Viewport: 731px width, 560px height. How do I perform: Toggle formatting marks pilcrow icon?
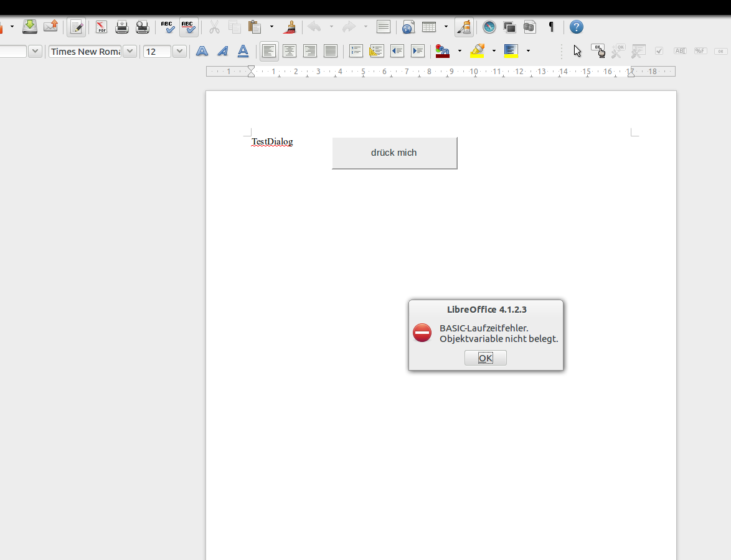pos(551,27)
